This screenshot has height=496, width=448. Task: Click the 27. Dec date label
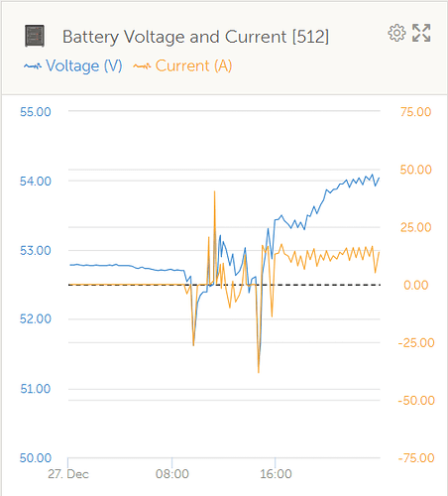[x=68, y=474]
